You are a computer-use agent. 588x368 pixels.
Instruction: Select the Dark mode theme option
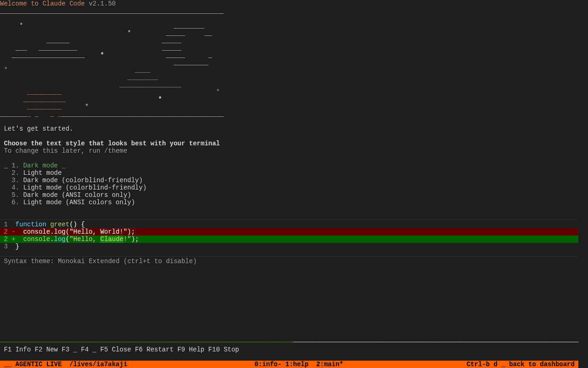40,166
